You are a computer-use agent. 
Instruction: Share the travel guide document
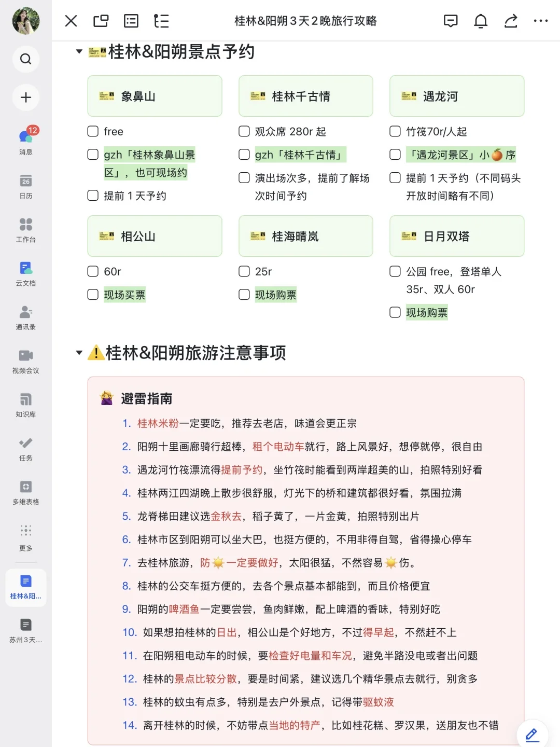(x=511, y=21)
